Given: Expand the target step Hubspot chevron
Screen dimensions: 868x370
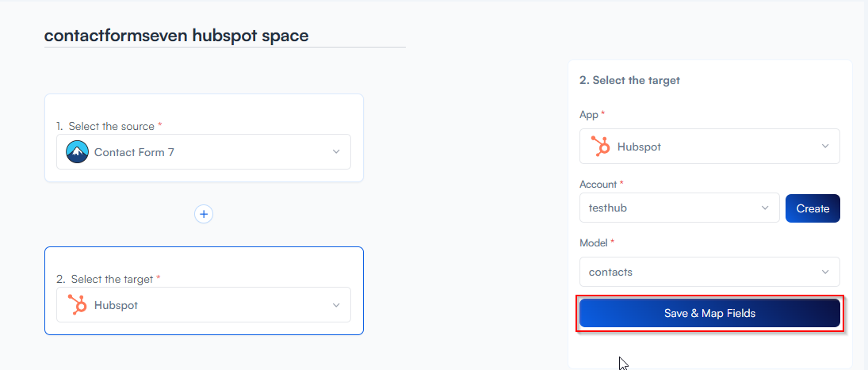Looking at the screenshot, I should pyautogui.click(x=336, y=305).
